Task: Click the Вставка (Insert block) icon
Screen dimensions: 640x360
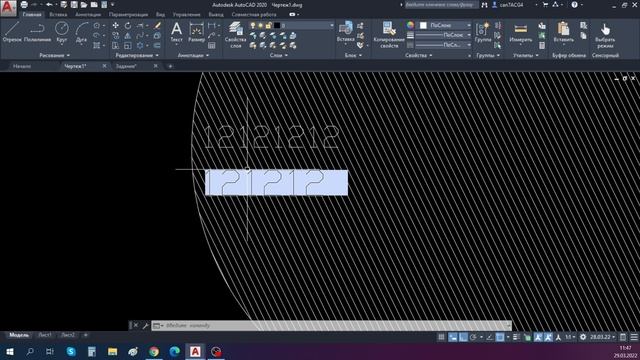Action: [x=345, y=32]
